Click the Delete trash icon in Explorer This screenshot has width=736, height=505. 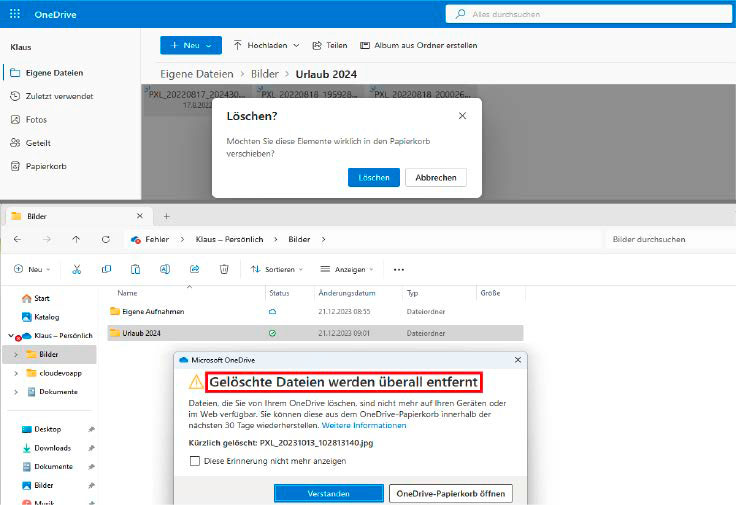coord(224,269)
